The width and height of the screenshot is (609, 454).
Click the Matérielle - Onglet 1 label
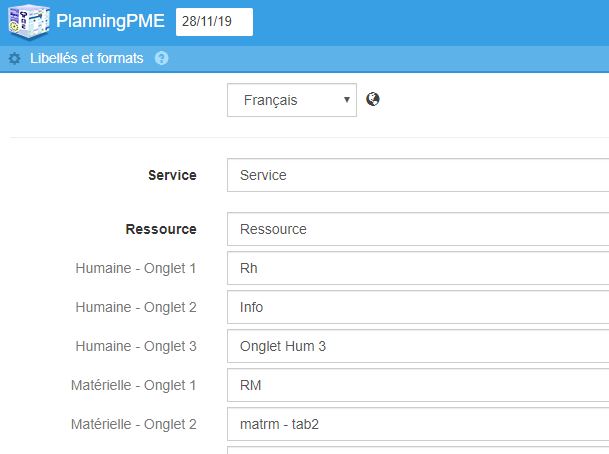point(133,385)
